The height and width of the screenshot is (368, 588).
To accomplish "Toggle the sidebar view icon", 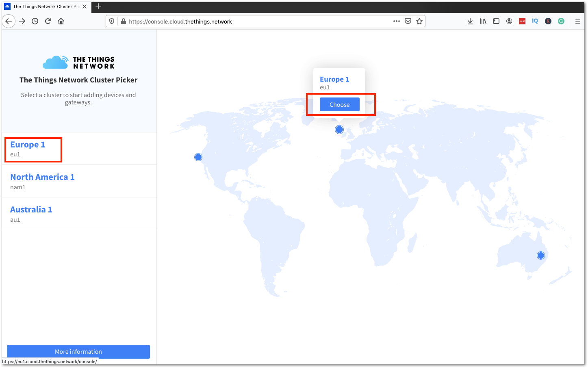I will 496,21.
